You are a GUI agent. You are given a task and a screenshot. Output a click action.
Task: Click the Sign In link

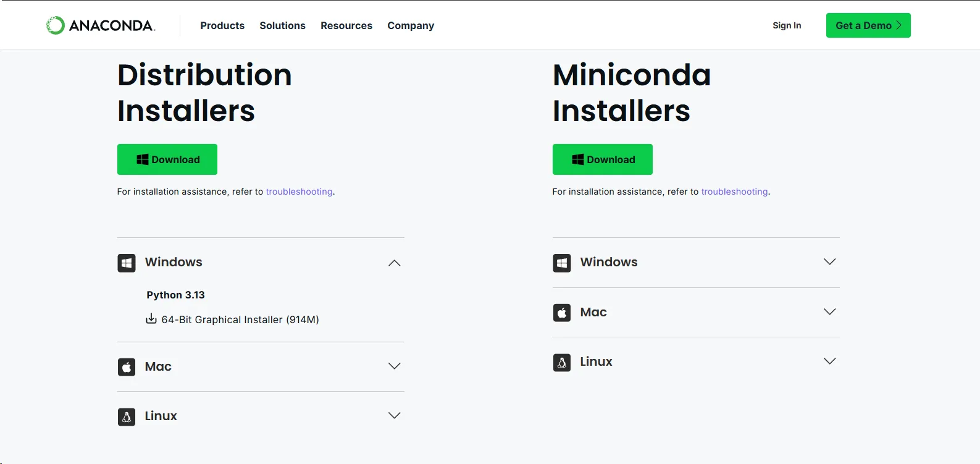(x=787, y=25)
